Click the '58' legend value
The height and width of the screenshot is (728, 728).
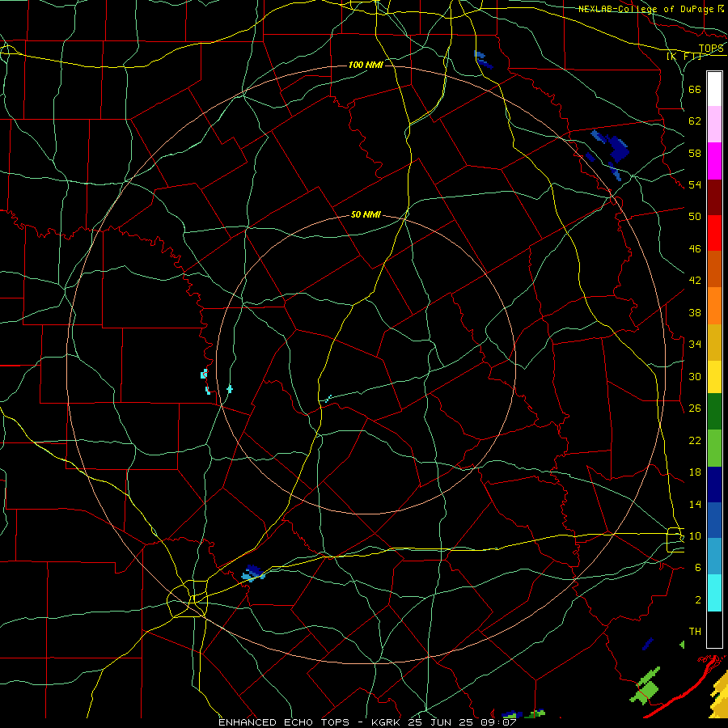click(695, 153)
